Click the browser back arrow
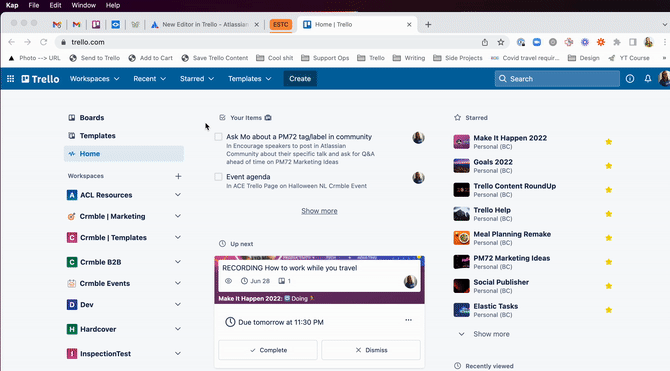 click(x=12, y=42)
